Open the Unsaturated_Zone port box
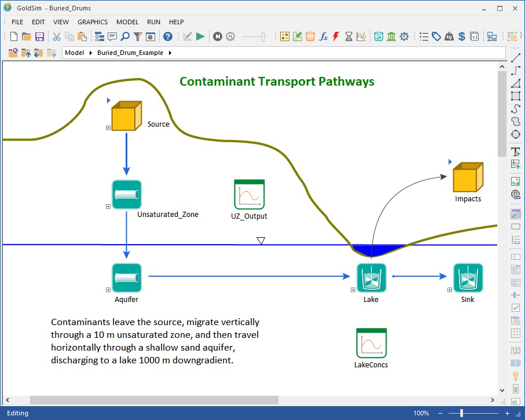Viewport: 525px width, 420px height. click(x=108, y=207)
